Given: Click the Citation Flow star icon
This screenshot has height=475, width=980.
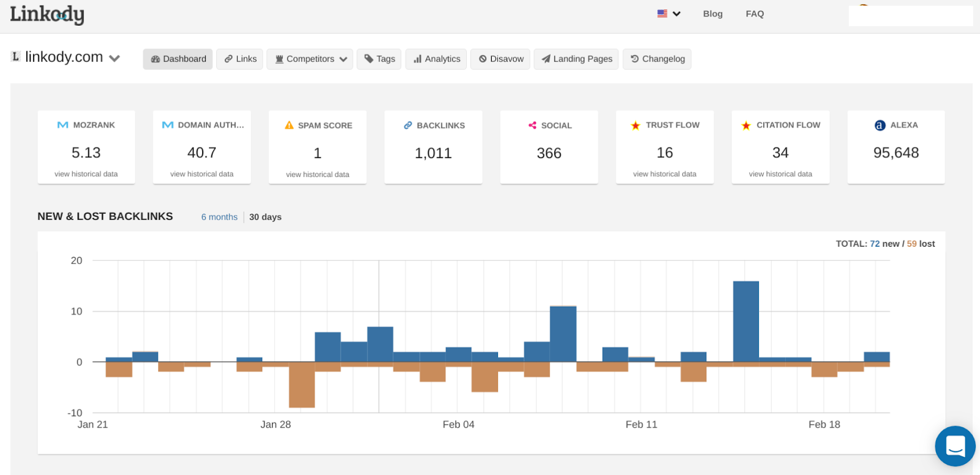Looking at the screenshot, I should coord(746,125).
